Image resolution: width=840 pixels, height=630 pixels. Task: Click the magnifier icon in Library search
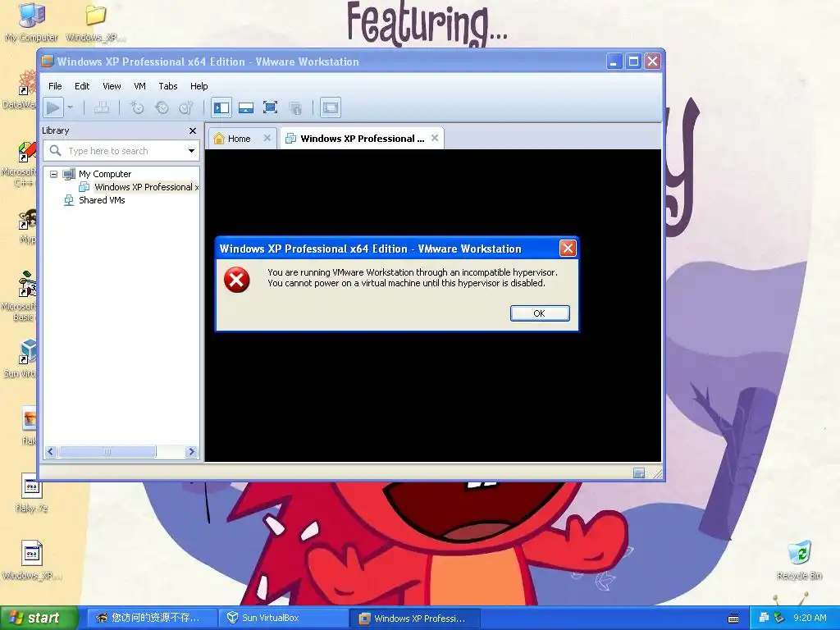[55, 151]
